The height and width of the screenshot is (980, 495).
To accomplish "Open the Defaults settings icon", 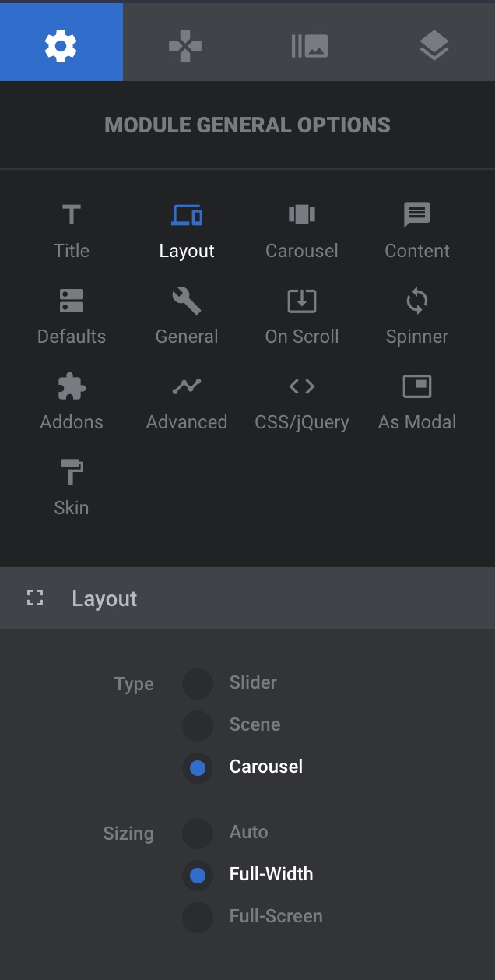I will 72,301.
